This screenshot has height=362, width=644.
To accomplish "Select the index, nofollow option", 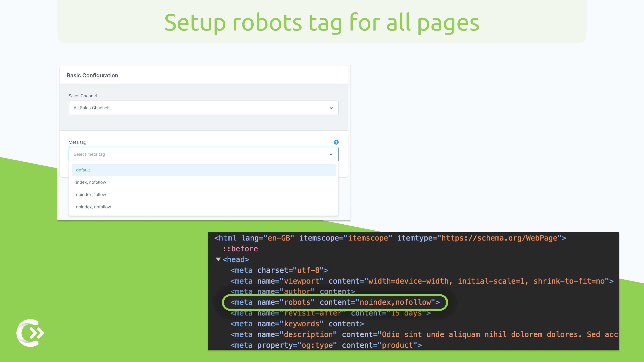I will [203, 182].
